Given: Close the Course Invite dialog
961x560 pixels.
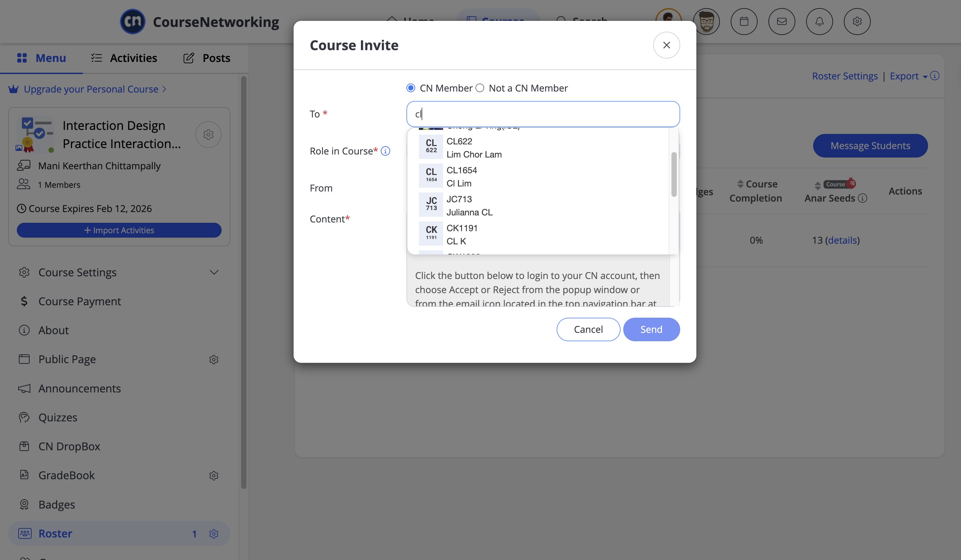Looking at the screenshot, I should click(666, 45).
